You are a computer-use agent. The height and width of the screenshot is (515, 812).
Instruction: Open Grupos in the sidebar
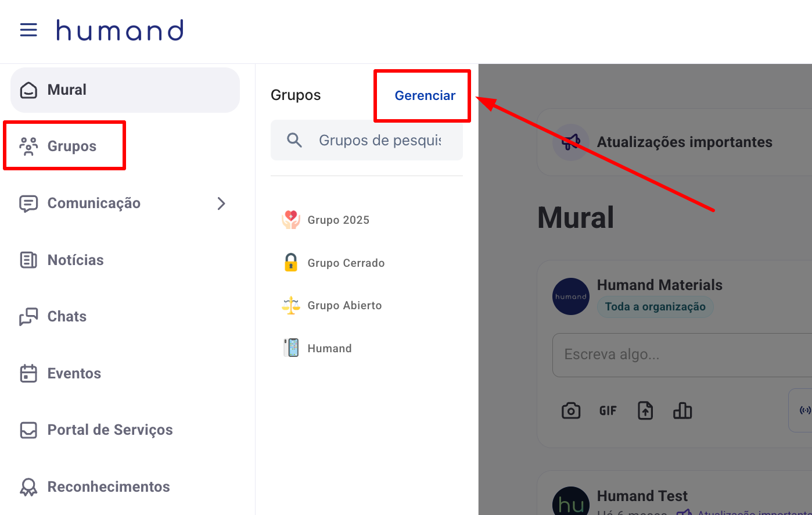tap(72, 146)
